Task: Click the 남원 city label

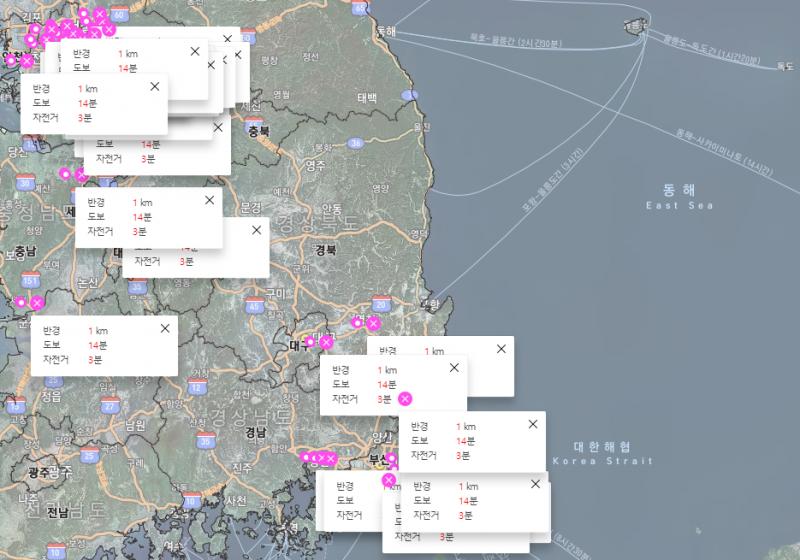Action: click(135, 425)
